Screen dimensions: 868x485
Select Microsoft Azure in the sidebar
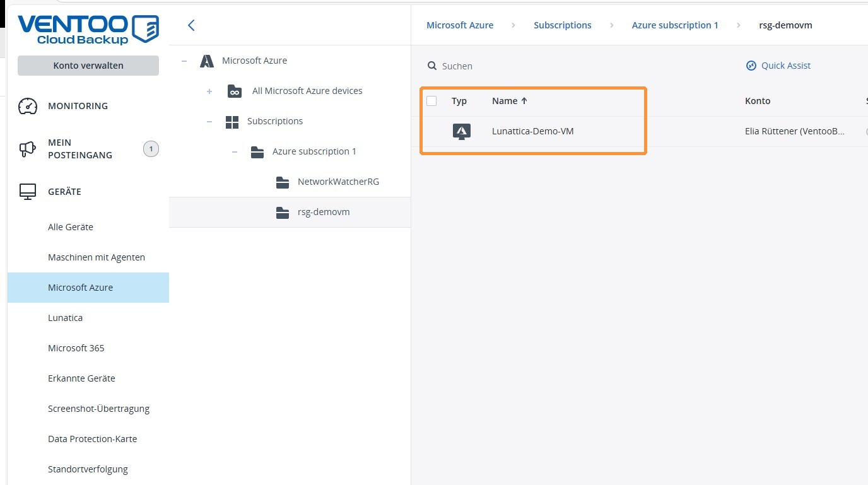tap(88, 288)
